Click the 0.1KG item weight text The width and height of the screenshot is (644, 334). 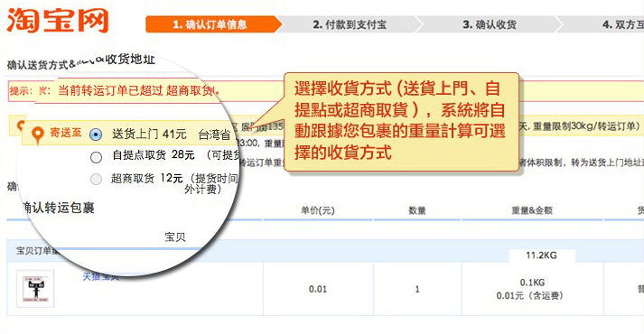pos(532,283)
